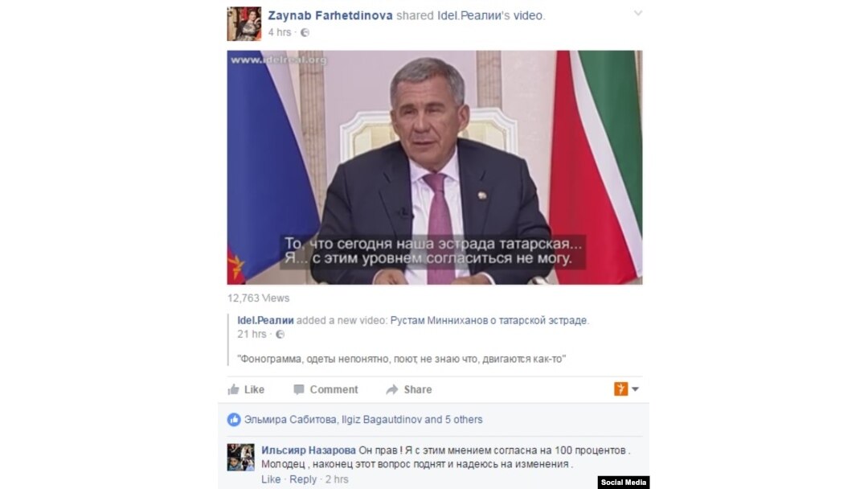Open the orange page identity selector icon
The height and width of the screenshot is (489, 868).
[x=620, y=389]
